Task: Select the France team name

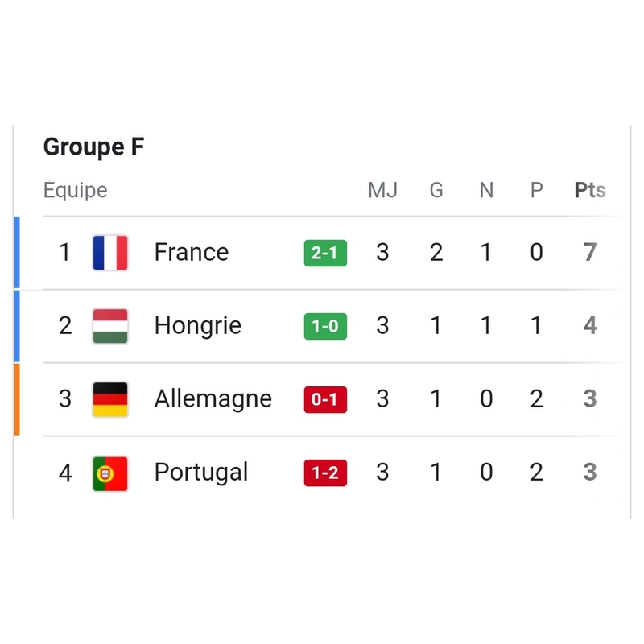Action: tap(192, 253)
